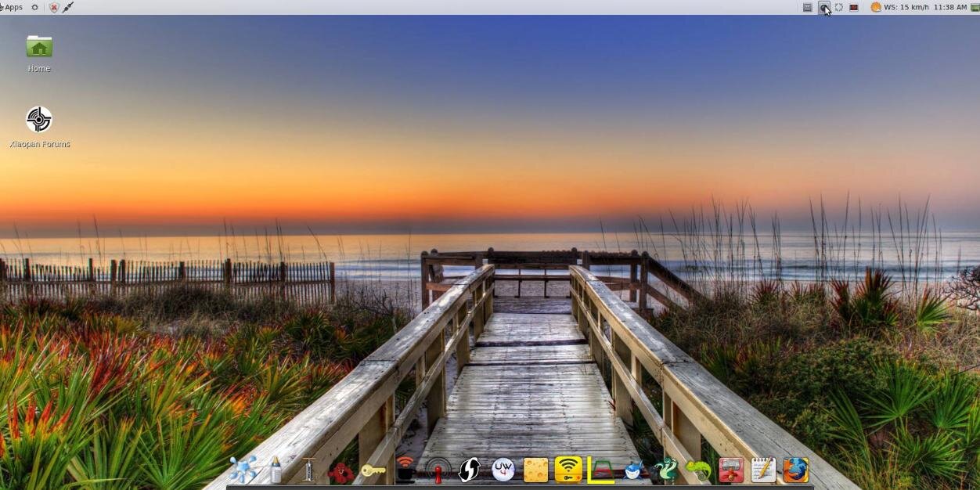
Task: Launch the baby bottle dock icon
Action: click(275, 470)
